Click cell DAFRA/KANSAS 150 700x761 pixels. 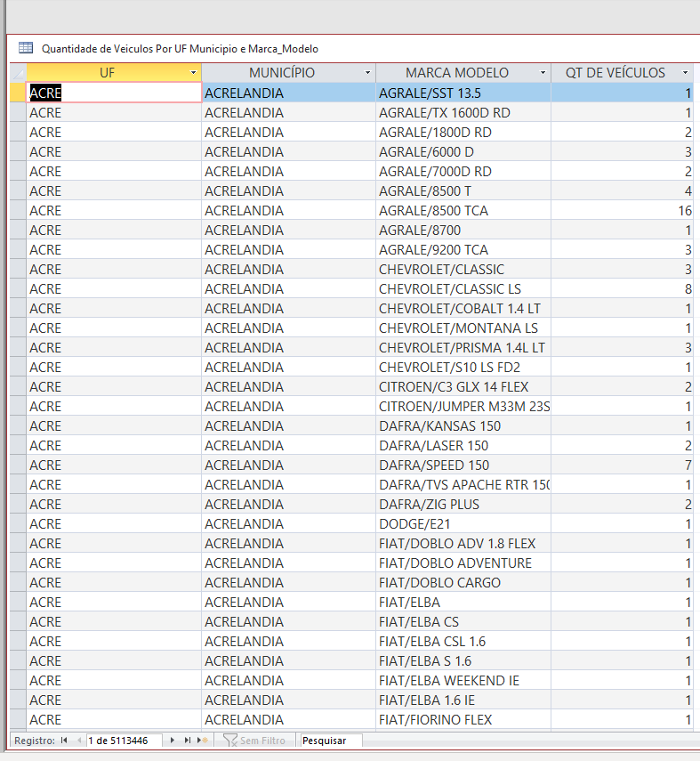tap(463, 425)
